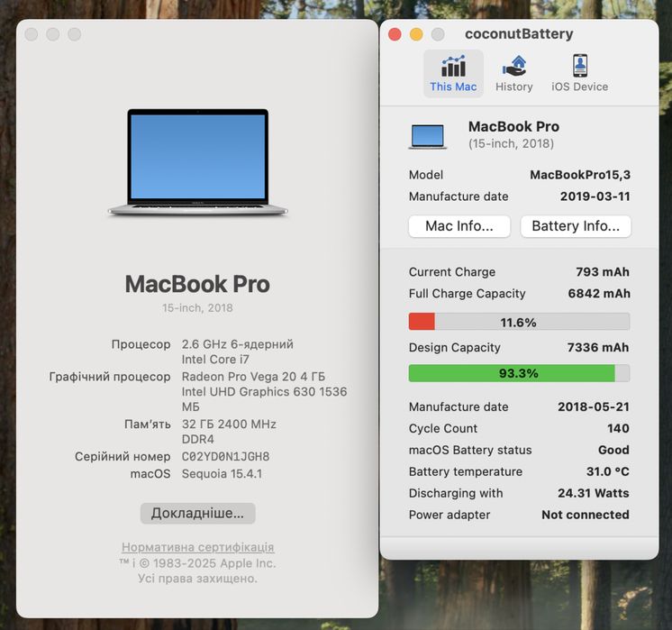
Task: Click the Intel UHD Graphics 630 1536 text
Action: (264, 391)
